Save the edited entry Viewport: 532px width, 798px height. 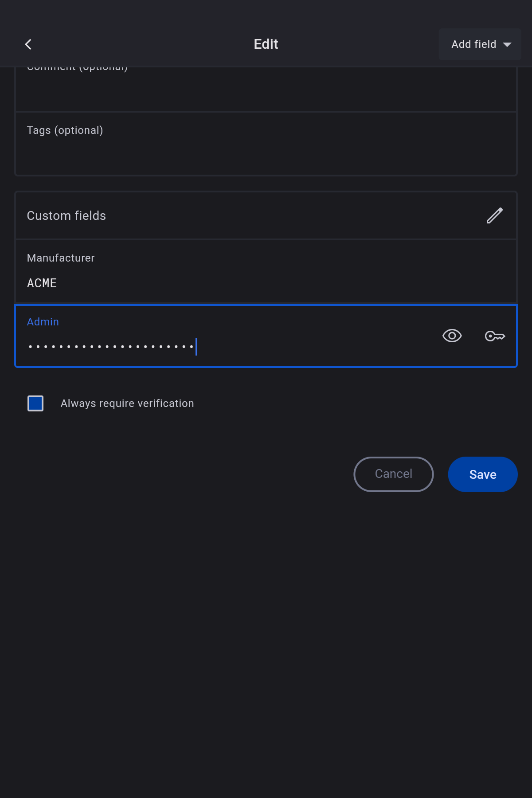482,474
